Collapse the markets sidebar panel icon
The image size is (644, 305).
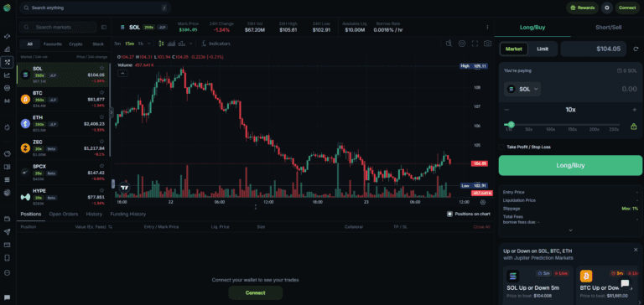pos(104,27)
